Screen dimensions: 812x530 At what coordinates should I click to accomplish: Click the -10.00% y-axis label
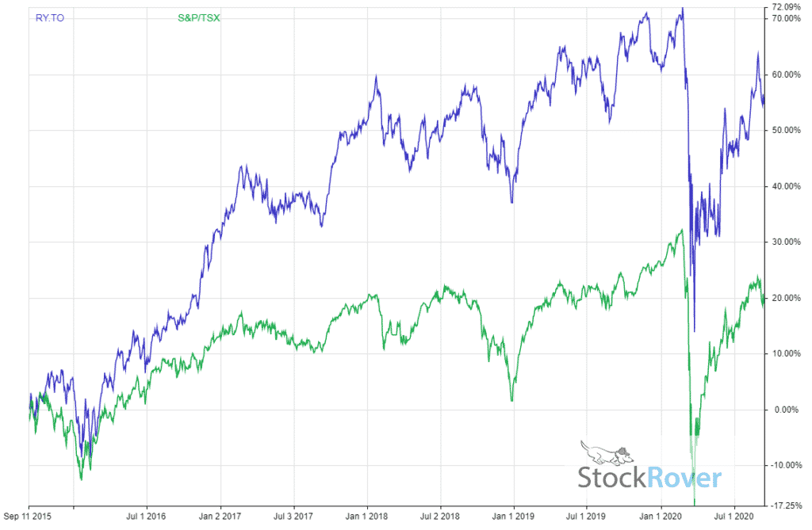pos(787,465)
